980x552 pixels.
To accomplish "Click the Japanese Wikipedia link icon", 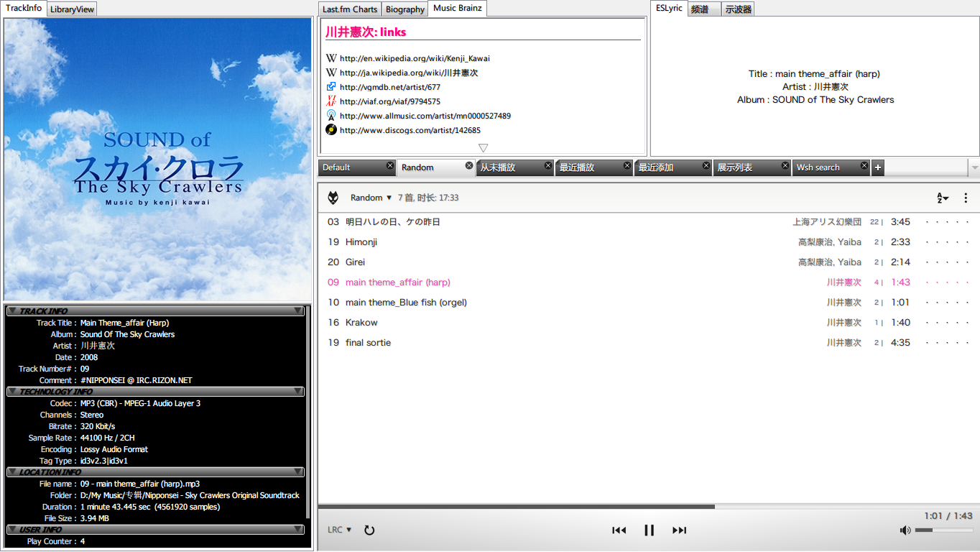I will coord(331,73).
